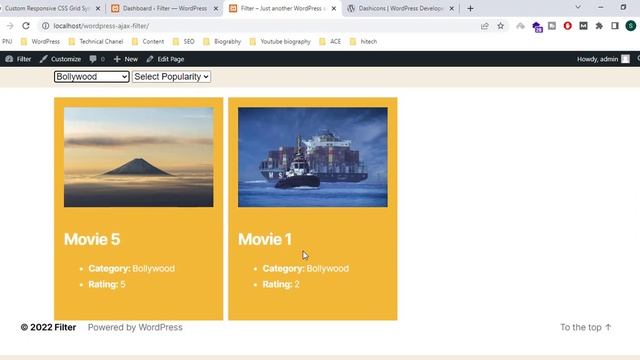Select the Filter – Just another WordPress tab
This screenshot has height=360, width=640.
[x=282, y=8]
